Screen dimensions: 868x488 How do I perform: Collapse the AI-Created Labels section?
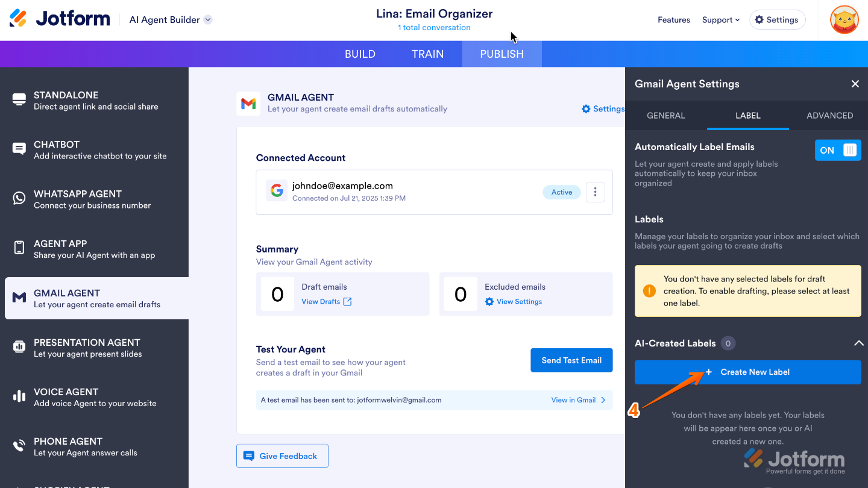click(859, 343)
